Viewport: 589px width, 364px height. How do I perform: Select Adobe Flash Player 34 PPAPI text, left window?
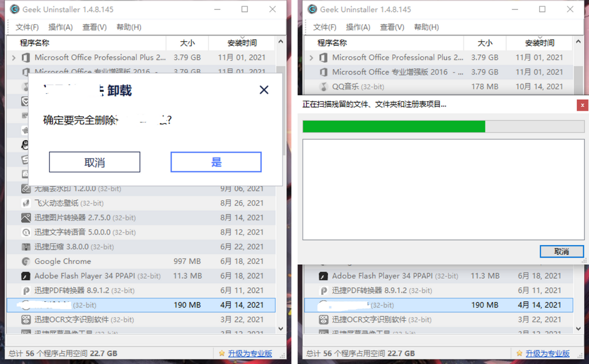[85, 276]
